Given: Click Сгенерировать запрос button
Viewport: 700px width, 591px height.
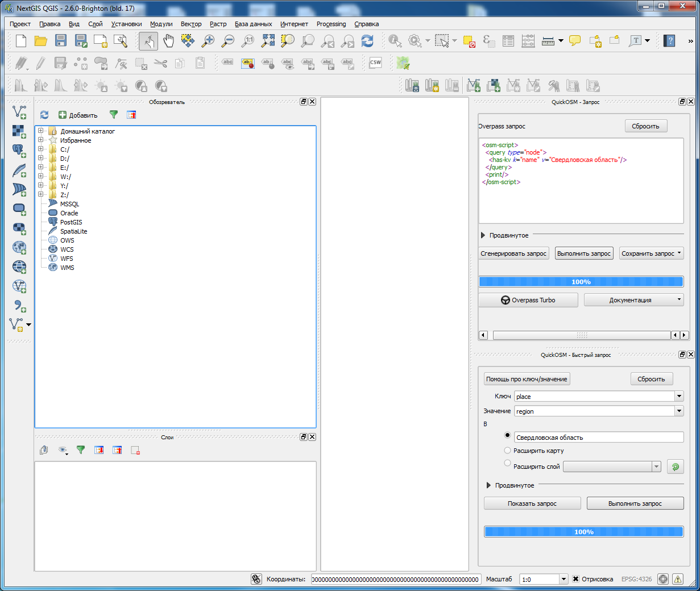Looking at the screenshot, I should point(513,253).
